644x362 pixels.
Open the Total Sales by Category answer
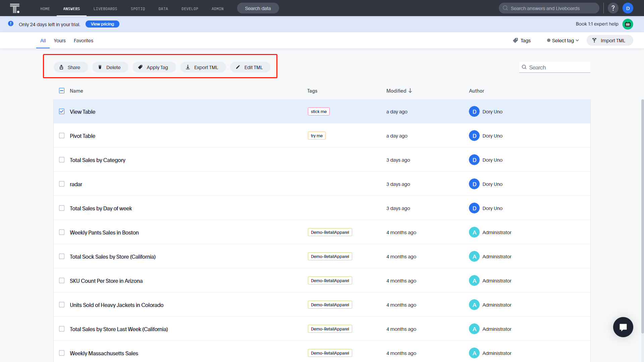tap(97, 160)
